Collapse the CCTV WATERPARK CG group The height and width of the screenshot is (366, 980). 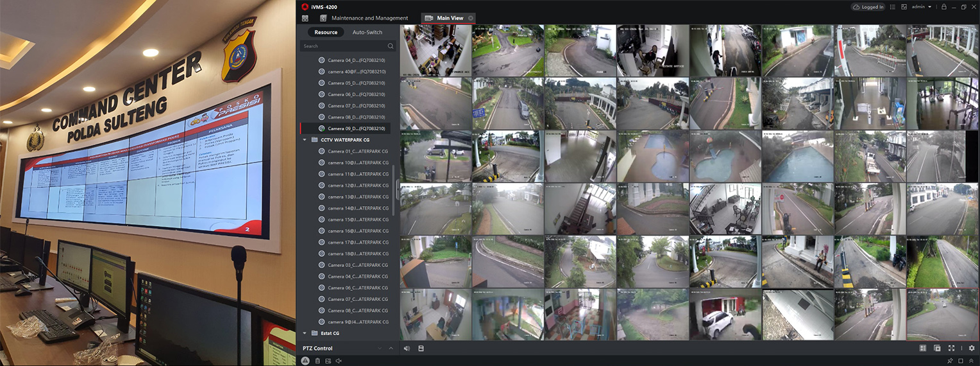click(305, 139)
